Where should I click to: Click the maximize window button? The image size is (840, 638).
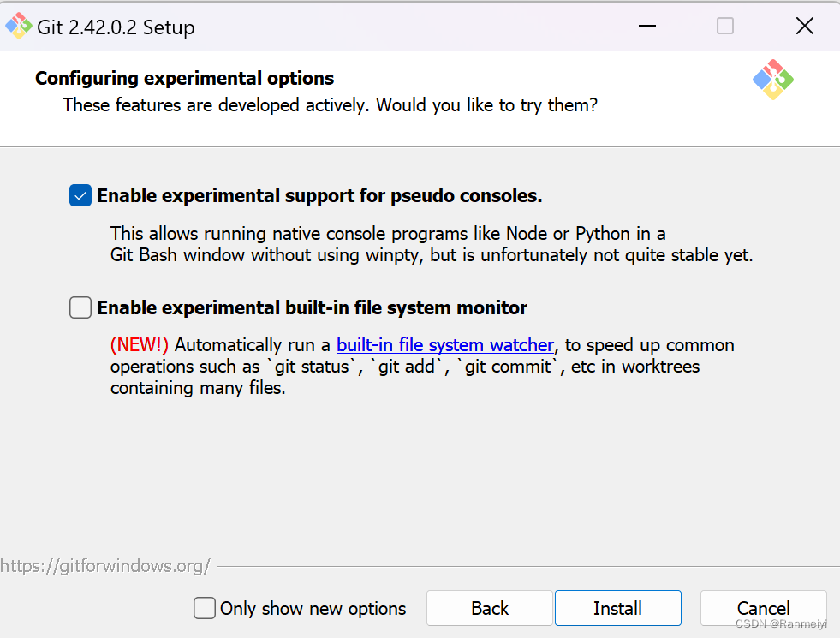coord(725,27)
